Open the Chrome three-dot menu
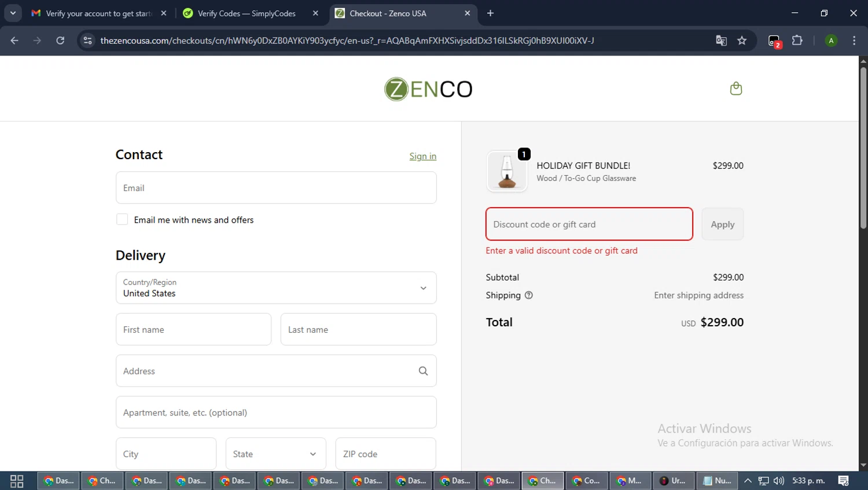The image size is (868, 490). (x=854, y=40)
